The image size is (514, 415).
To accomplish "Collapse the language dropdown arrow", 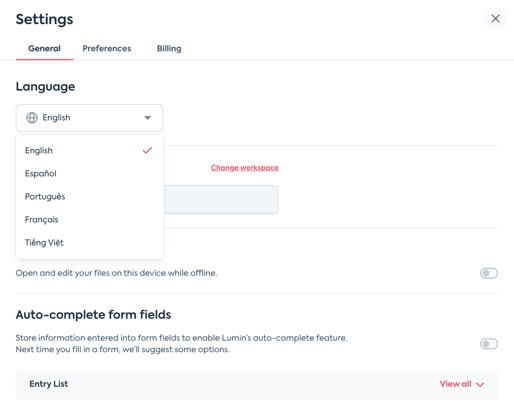I will (147, 118).
